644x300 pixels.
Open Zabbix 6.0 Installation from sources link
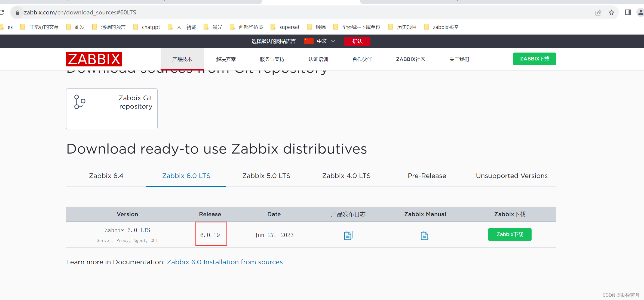(x=225, y=262)
